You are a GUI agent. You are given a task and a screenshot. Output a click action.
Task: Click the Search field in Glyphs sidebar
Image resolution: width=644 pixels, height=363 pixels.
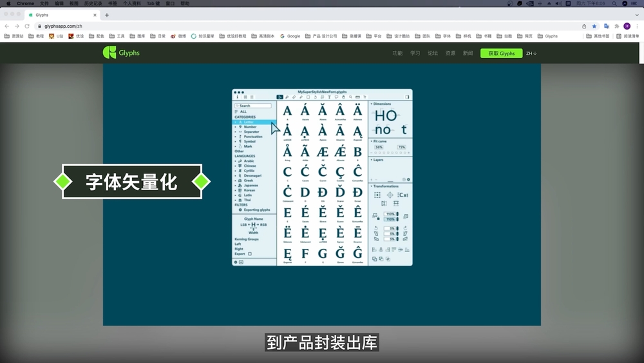253,106
